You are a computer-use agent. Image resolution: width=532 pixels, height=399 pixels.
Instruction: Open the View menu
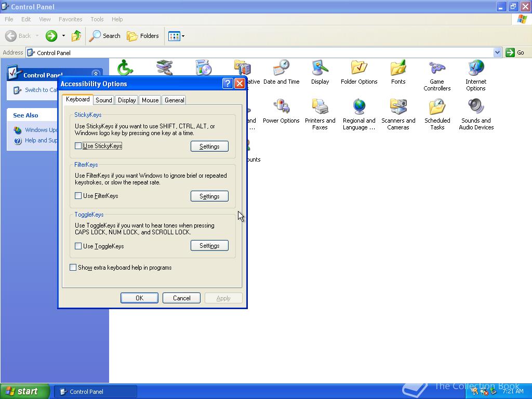[45, 19]
